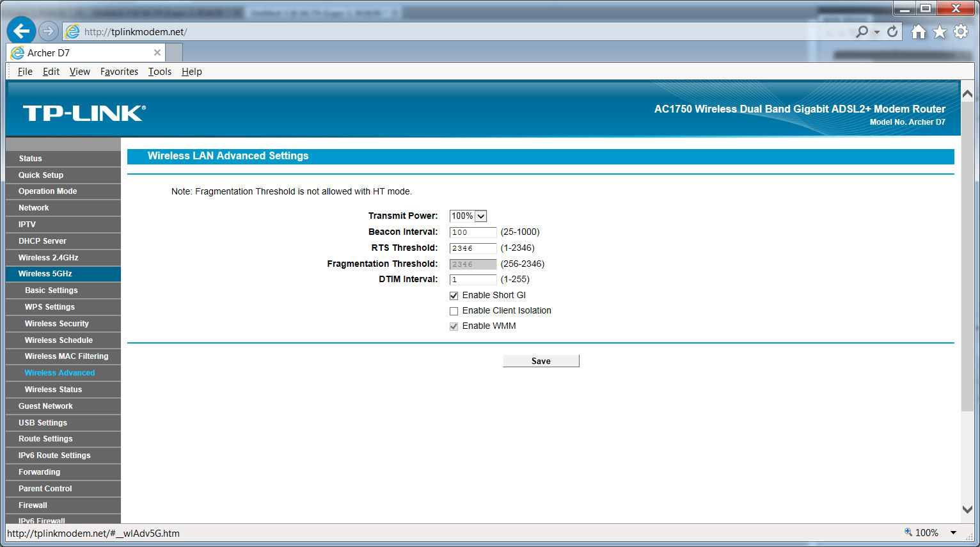Screen dimensions: 980x547
Task: Open the address bar dropdown arrow
Action: pyautogui.click(x=877, y=32)
